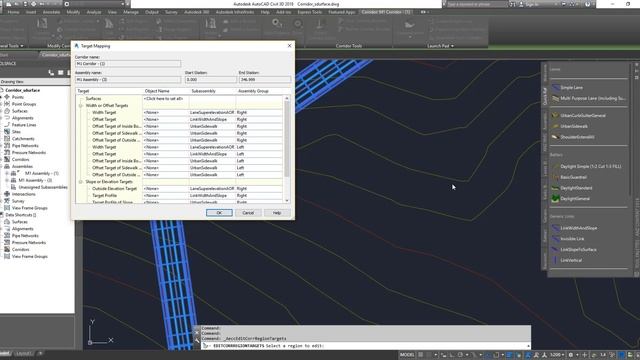
Task: Click the End Station field
Action: coord(264,80)
